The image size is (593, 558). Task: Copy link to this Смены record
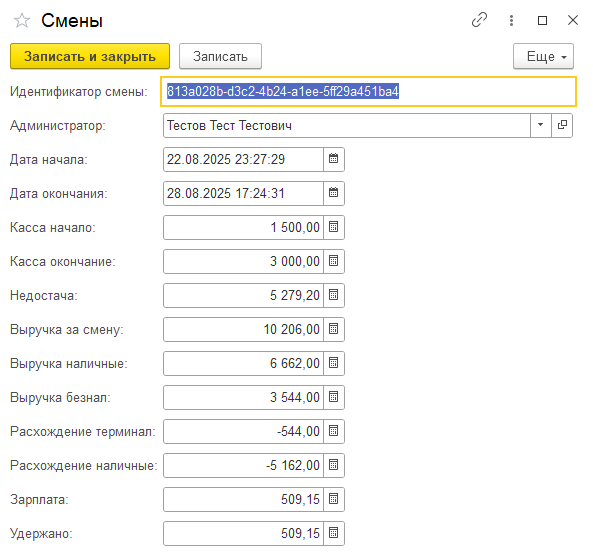click(x=479, y=20)
